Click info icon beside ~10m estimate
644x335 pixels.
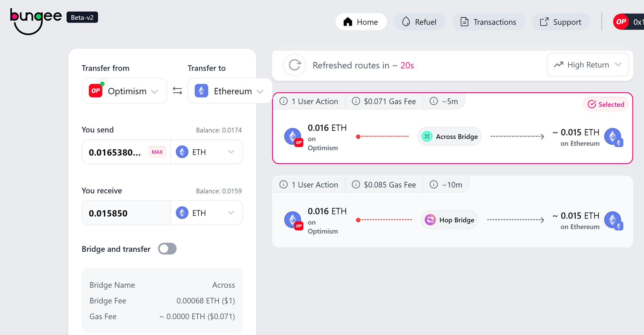[x=434, y=184]
